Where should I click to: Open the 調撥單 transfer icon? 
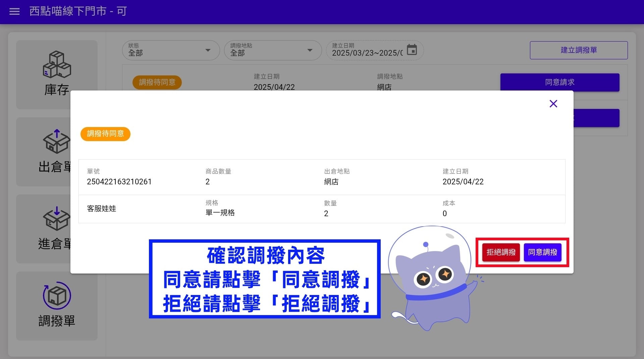tap(57, 295)
